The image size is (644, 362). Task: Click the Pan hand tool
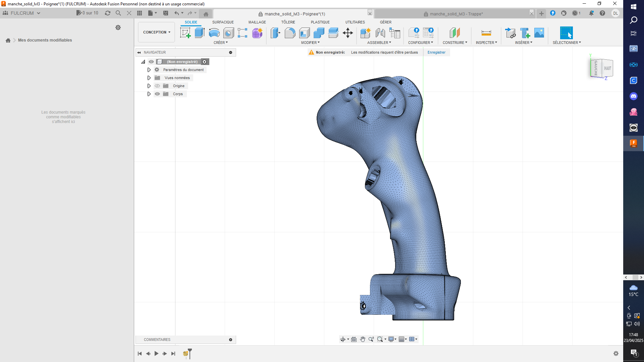(x=363, y=339)
